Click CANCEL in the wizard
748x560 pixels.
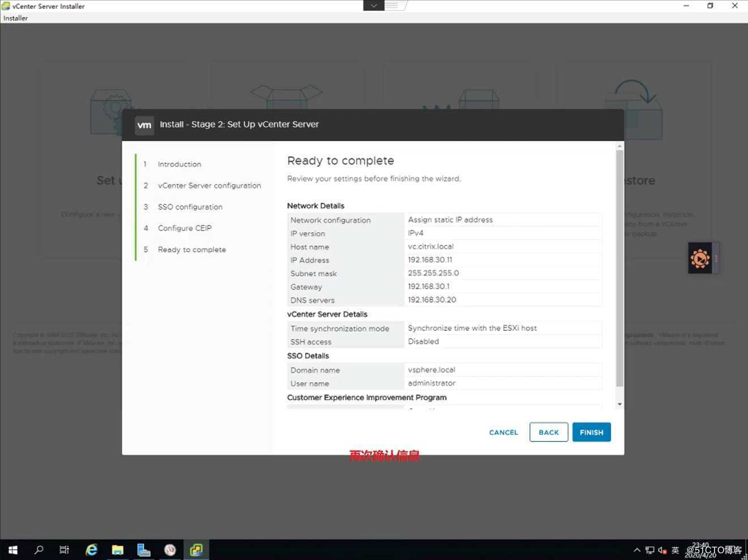click(x=503, y=432)
